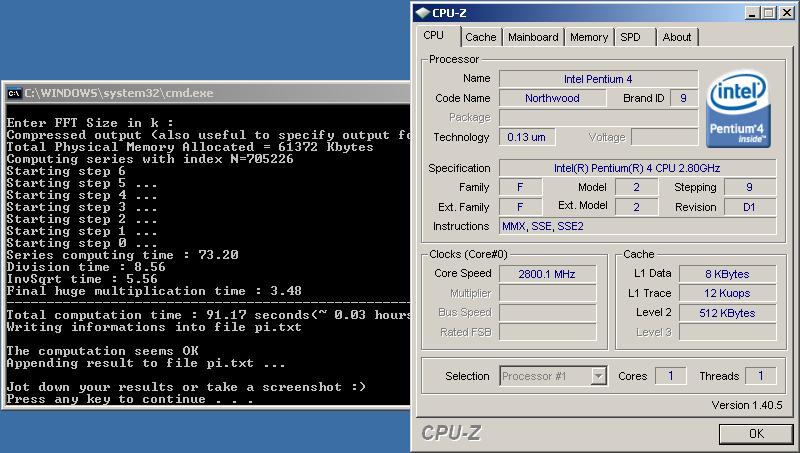This screenshot has height=453, width=800.
Task: Click the empty Package field
Action: pos(598,117)
